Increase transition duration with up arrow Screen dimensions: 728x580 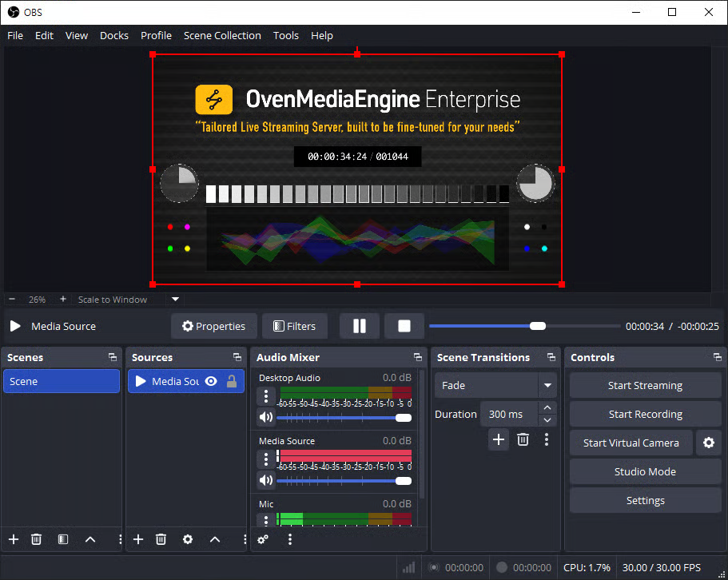click(547, 408)
